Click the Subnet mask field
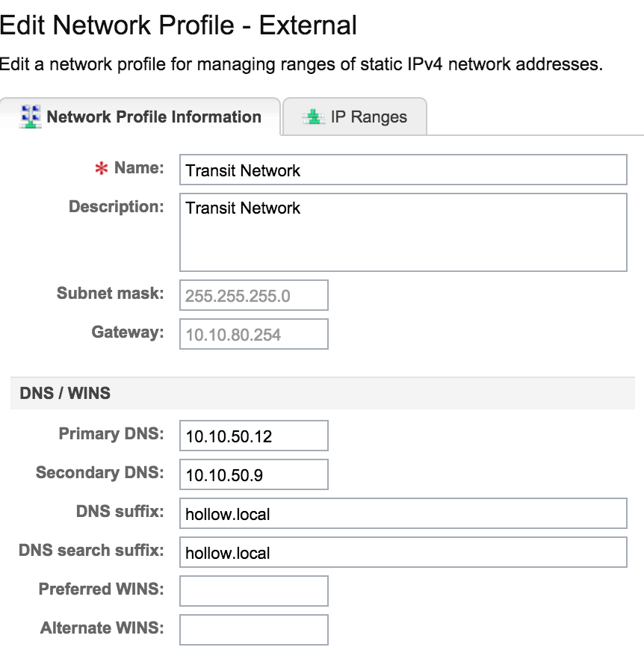Image resolution: width=644 pixels, height=653 pixels. click(253, 294)
